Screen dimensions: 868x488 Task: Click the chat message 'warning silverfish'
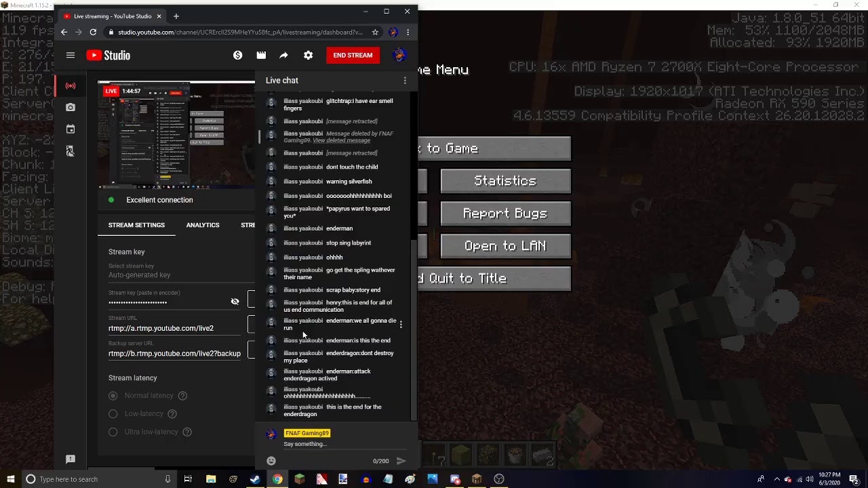tap(349, 182)
